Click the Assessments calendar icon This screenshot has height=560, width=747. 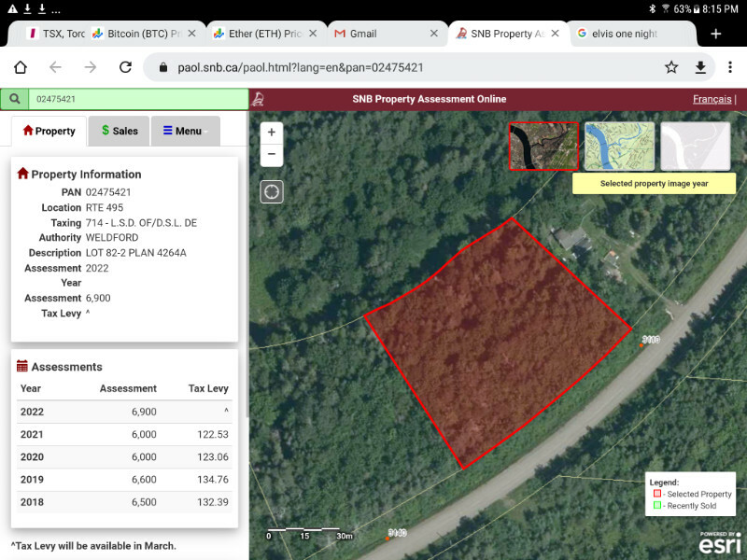(21, 366)
